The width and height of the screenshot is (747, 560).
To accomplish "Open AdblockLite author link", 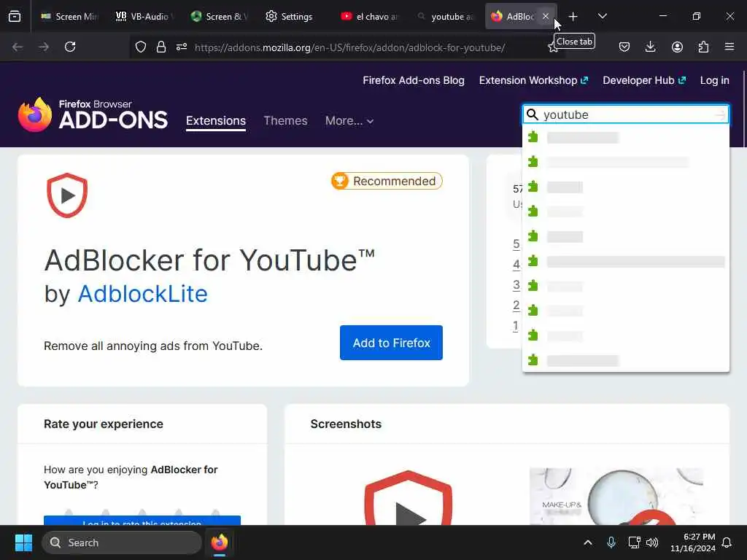I will [x=142, y=294].
